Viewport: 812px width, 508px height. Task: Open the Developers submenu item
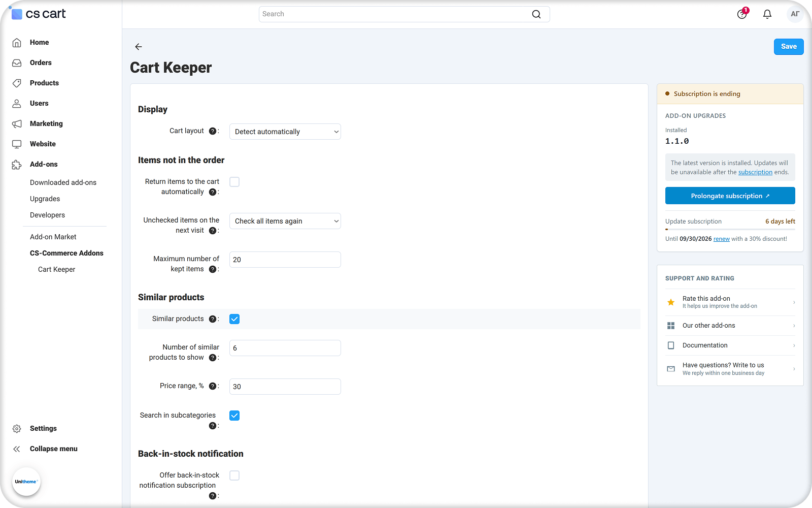tap(47, 215)
